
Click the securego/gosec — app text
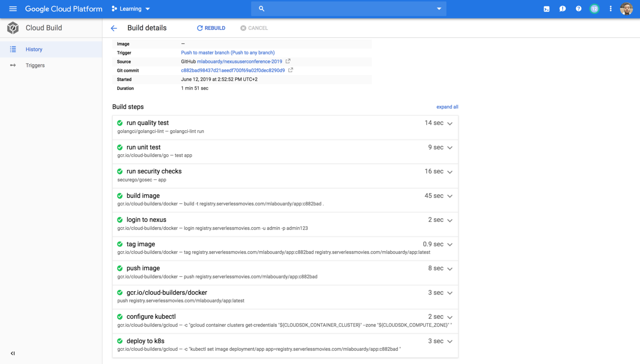pyautogui.click(x=142, y=180)
